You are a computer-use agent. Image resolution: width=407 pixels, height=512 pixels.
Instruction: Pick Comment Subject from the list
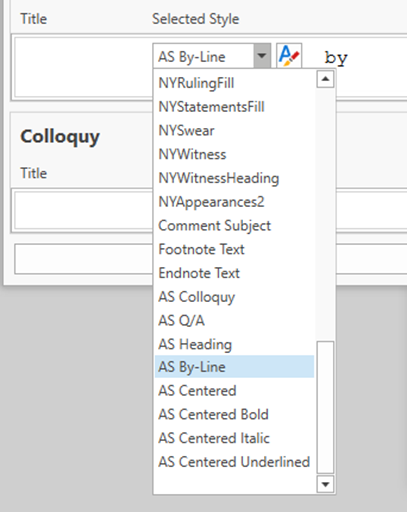[x=235, y=226]
